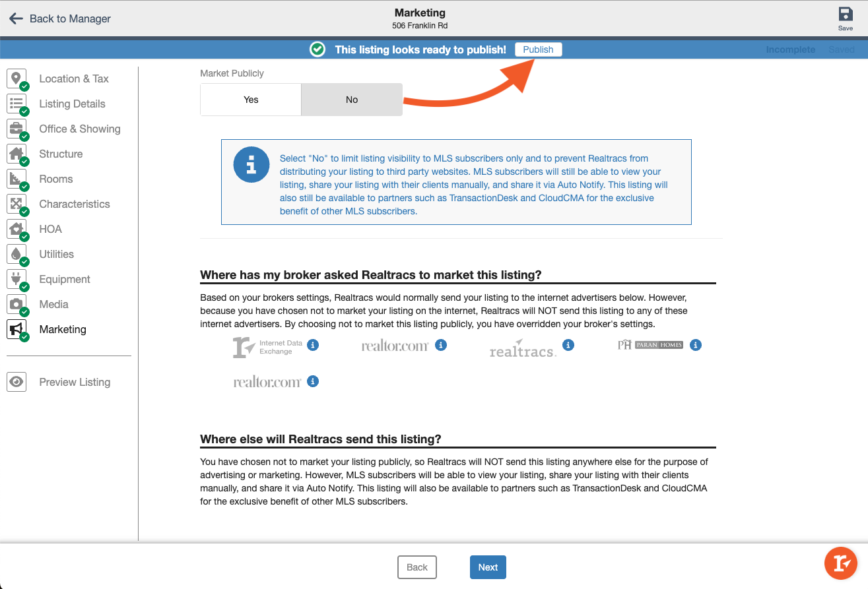
Task: Show info for Parks Homes advertiser
Action: [695, 345]
